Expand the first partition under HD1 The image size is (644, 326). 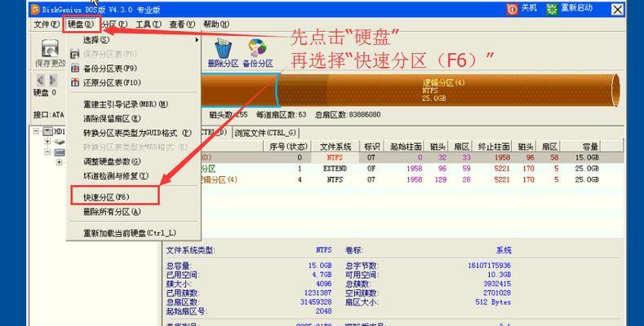tap(47, 142)
